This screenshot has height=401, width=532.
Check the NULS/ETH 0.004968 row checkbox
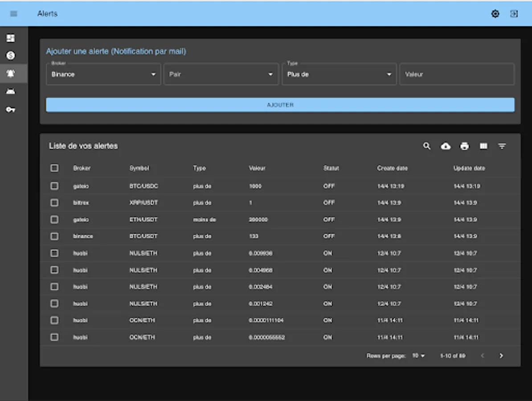(54, 270)
